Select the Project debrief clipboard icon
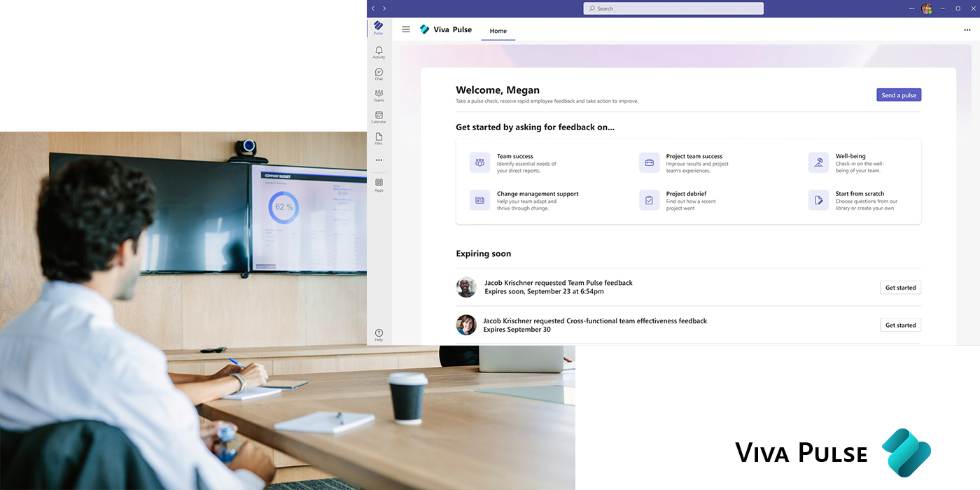The image size is (980, 490). [649, 200]
